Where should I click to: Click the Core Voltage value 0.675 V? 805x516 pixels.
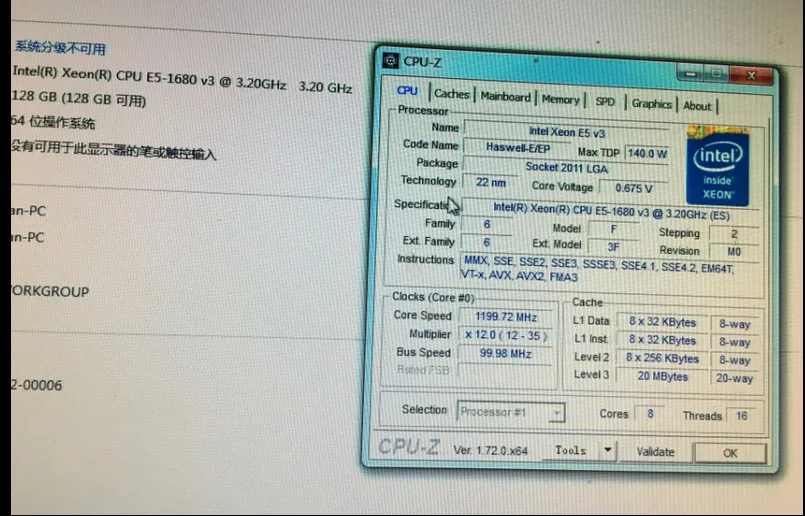click(x=634, y=188)
